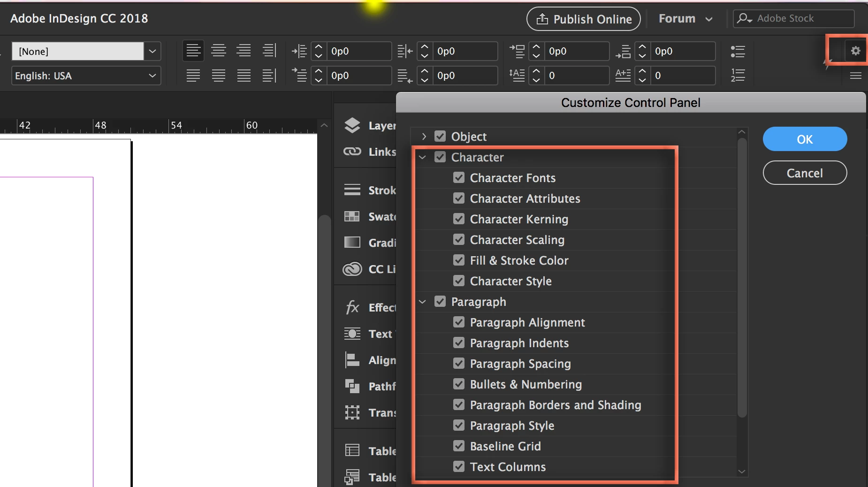
Task: Uncheck Character Kerning checkbox
Action: 459,219
